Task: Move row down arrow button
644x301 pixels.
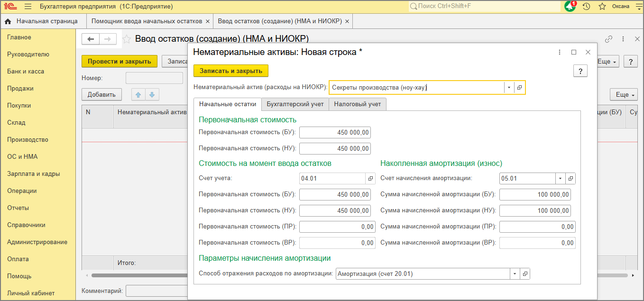Action: tap(152, 94)
